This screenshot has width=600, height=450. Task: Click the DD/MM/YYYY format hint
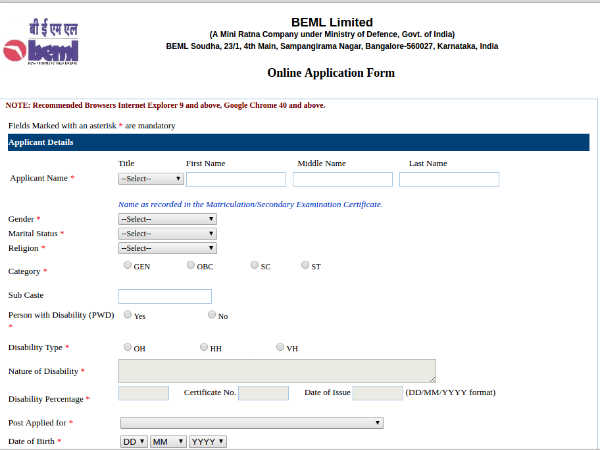click(450, 393)
